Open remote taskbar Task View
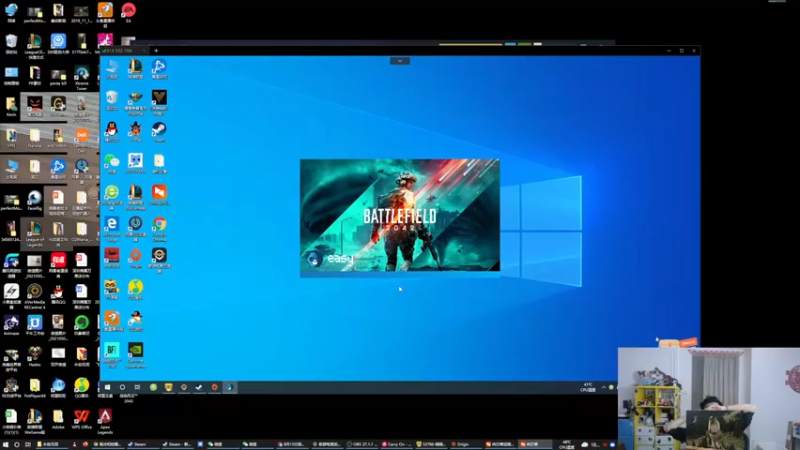This screenshot has width=800, height=450. click(x=137, y=387)
